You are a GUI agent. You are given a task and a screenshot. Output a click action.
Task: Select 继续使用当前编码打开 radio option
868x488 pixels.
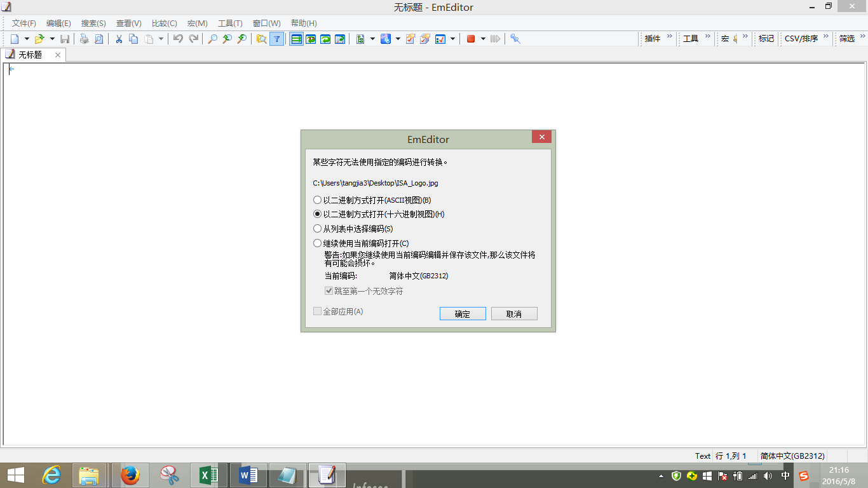pos(361,243)
